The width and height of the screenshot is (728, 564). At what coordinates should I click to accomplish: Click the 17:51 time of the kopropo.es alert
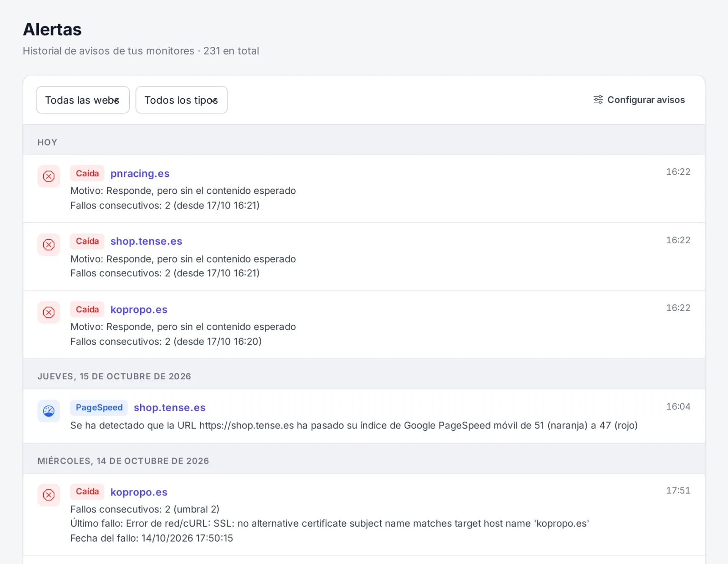click(x=678, y=490)
